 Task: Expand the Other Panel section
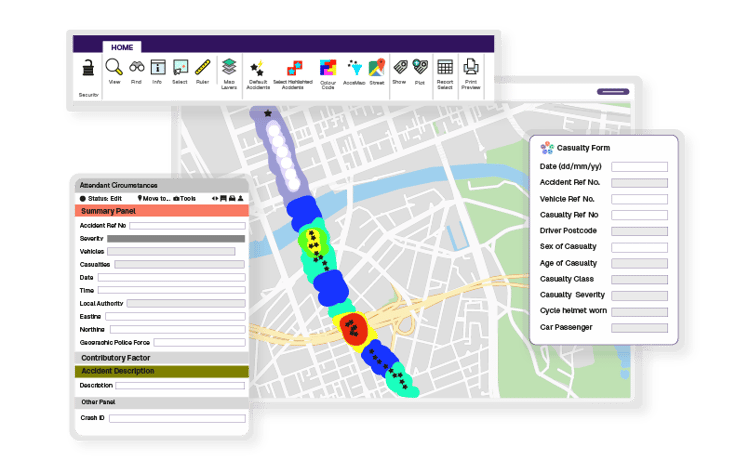161,402
